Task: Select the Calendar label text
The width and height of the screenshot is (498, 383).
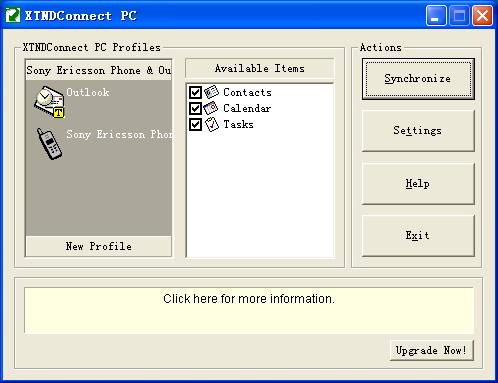Action: (247, 108)
